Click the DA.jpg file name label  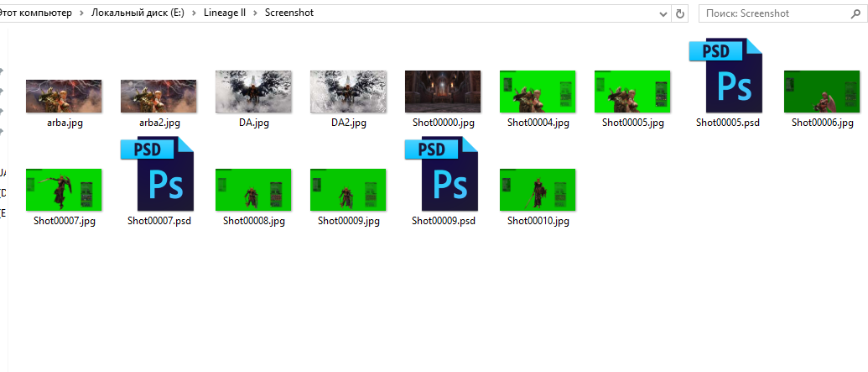[x=253, y=123]
